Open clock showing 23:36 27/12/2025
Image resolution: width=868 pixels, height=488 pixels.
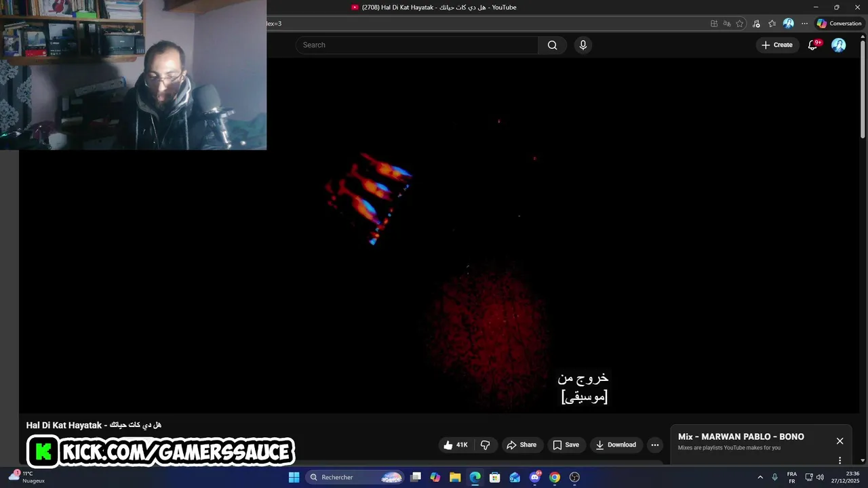[x=846, y=477]
